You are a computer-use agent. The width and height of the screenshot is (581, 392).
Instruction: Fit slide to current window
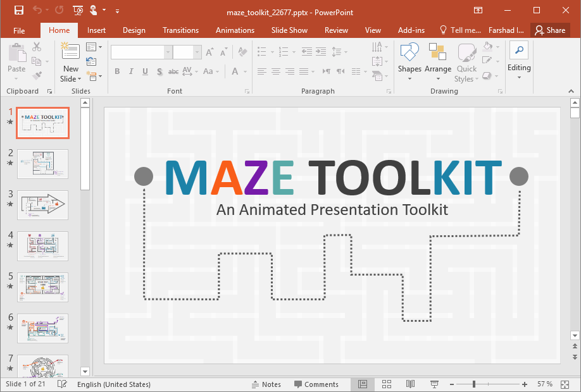(x=566, y=384)
